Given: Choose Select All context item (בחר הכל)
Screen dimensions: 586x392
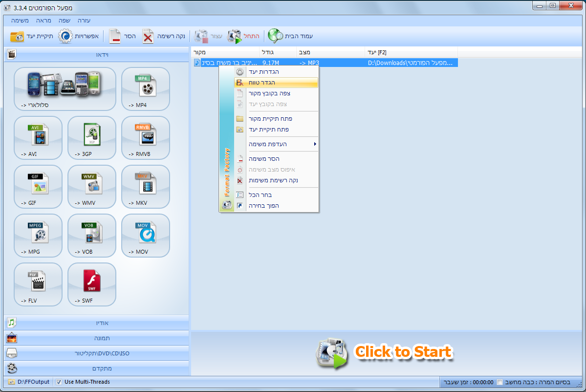Looking at the screenshot, I should 276,195.
